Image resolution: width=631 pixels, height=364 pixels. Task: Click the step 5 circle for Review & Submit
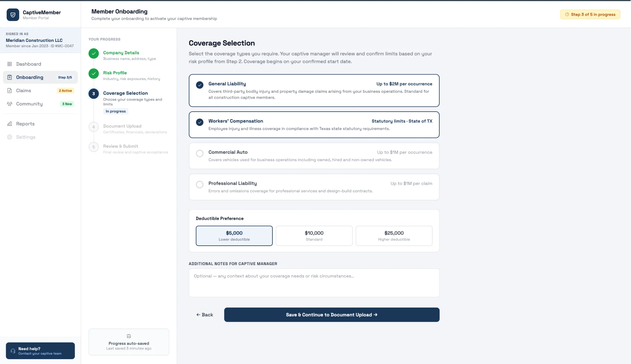pos(94,147)
